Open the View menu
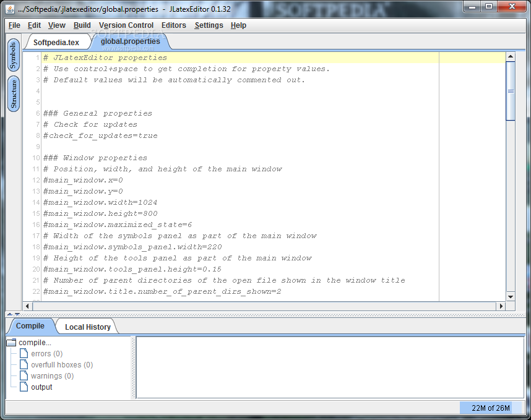The width and height of the screenshot is (531, 420). point(56,25)
